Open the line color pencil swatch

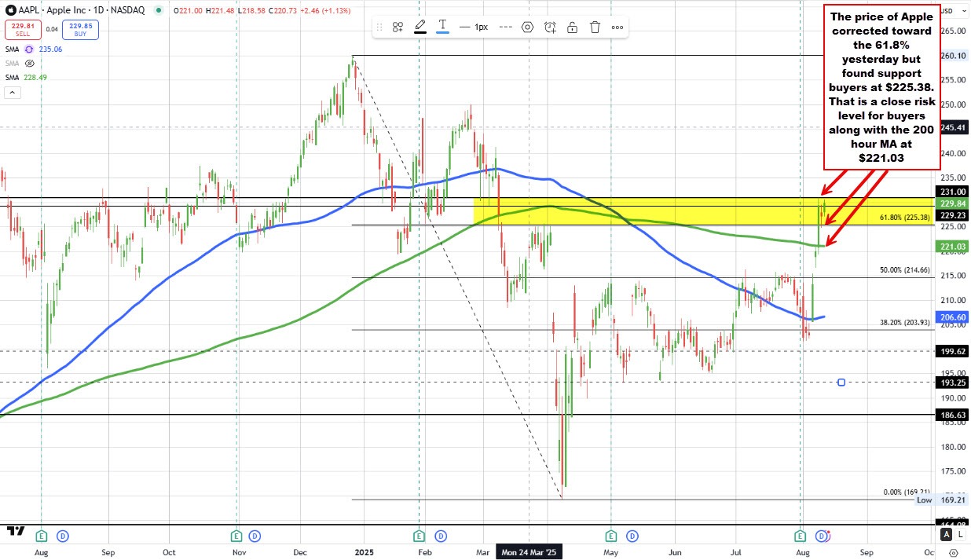(x=420, y=27)
